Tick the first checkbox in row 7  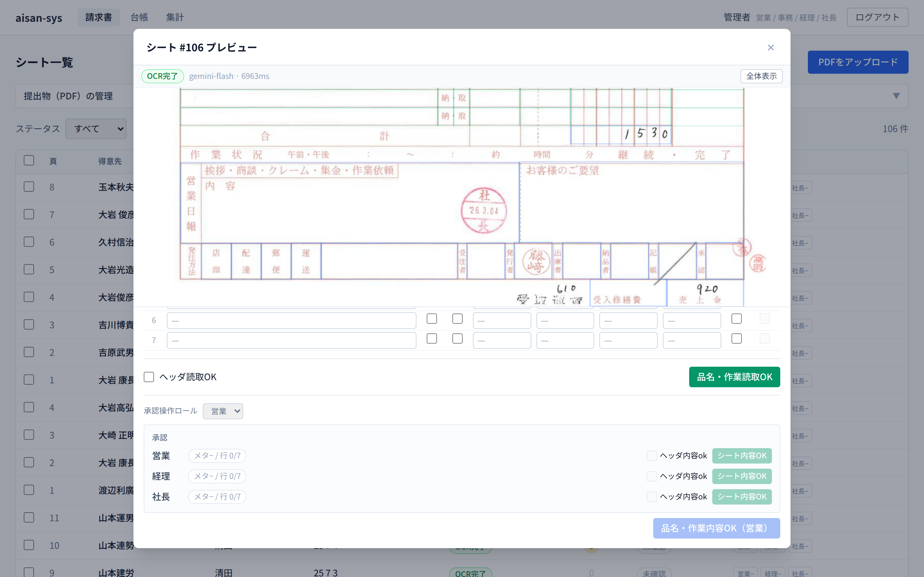[x=432, y=339]
